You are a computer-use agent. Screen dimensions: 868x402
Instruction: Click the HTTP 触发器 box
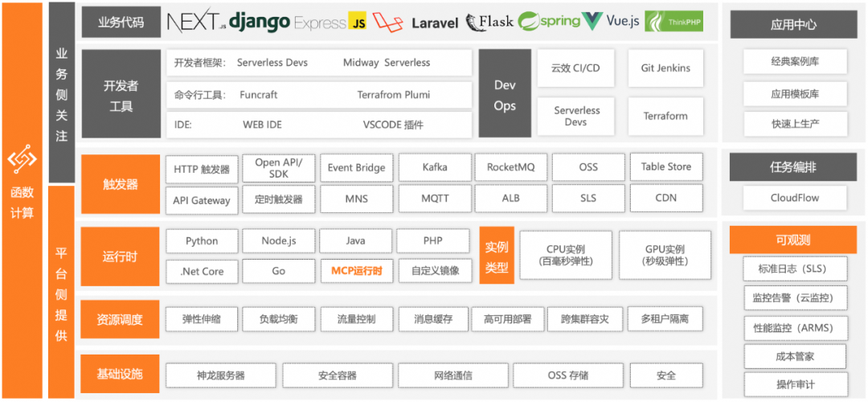(202, 169)
